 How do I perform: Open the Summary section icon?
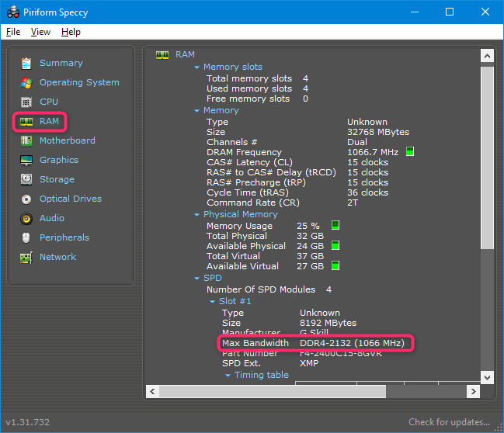(26, 64)
